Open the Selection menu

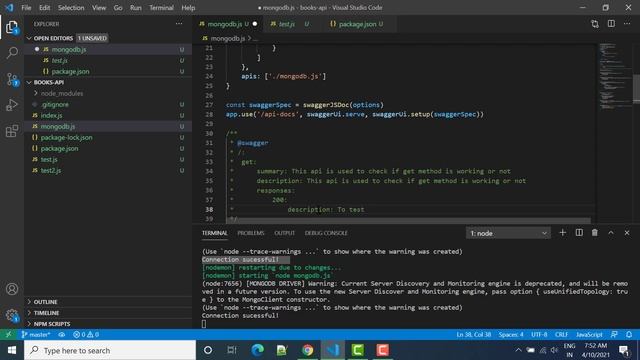[x=71, y=8]
